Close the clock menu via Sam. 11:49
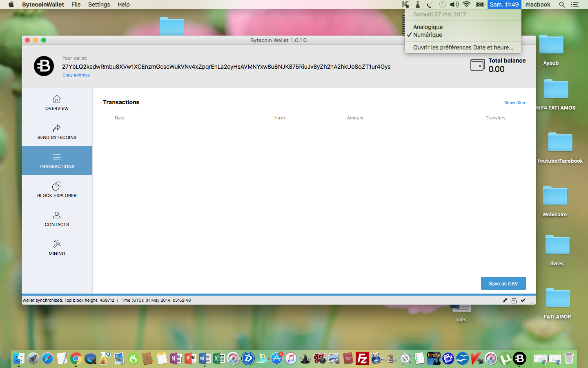 [504, 4]
